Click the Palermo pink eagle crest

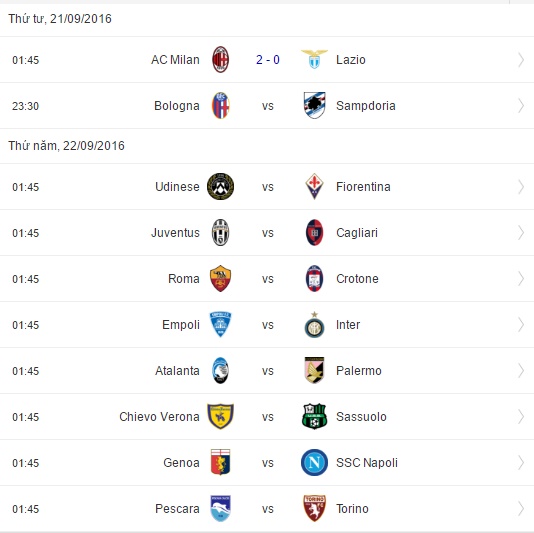(314, 371)
